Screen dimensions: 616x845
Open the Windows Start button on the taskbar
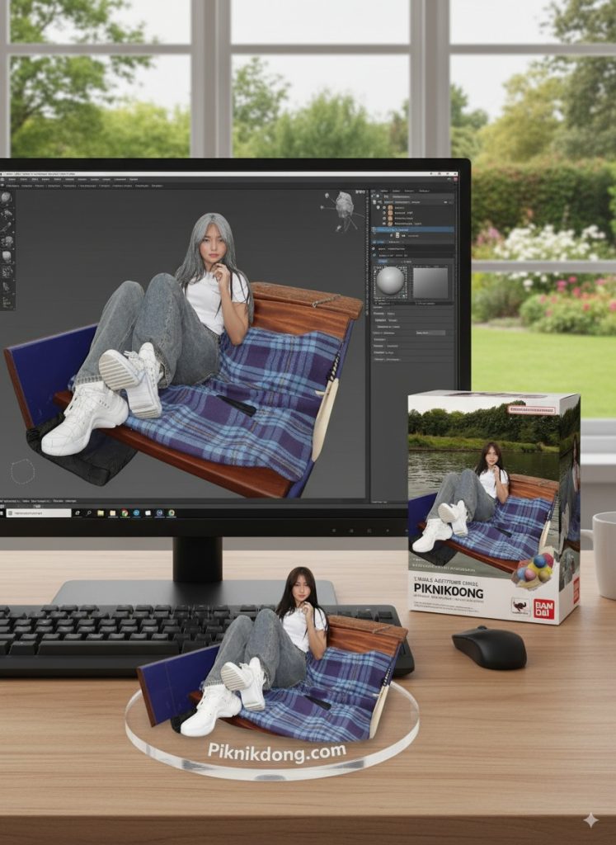pos(2,513)
